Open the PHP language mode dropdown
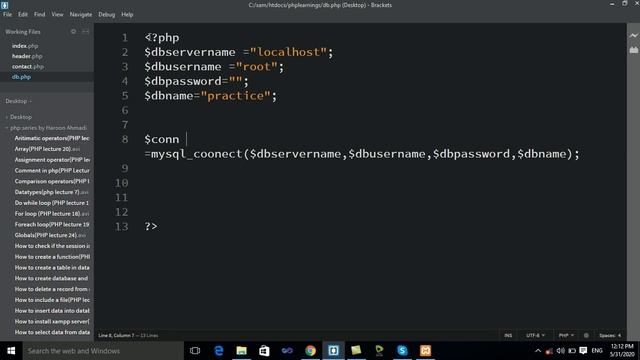The width and height of the screenshot is (640, 360). (566, 336)
